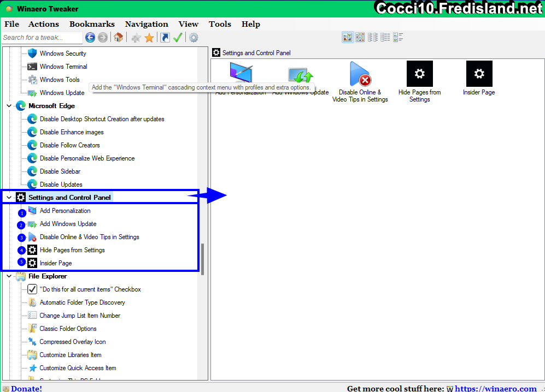Switch to details view mode
This screenshot has height=392, width=545.
point(398,37)
